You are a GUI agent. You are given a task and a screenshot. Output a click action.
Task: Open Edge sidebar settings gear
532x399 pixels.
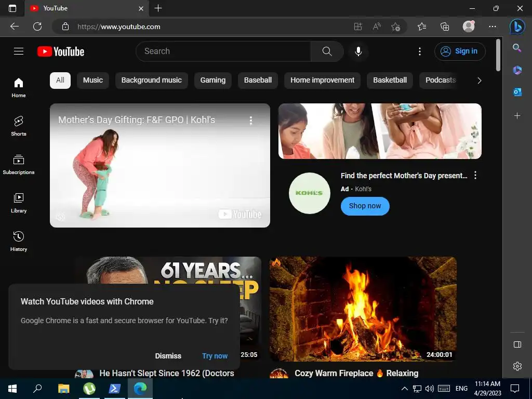tap(517, 366)
